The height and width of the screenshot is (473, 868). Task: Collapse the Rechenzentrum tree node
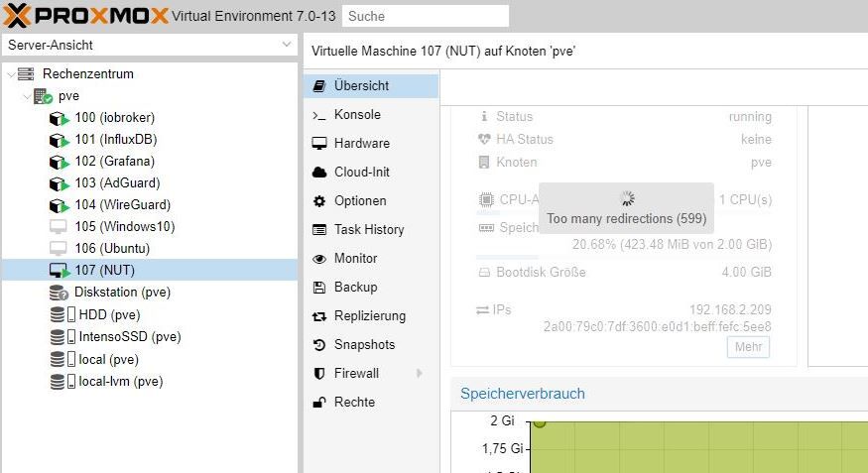pos(11,74)
